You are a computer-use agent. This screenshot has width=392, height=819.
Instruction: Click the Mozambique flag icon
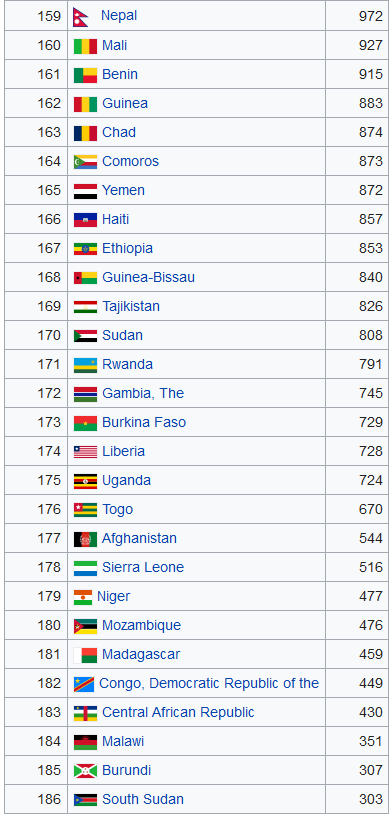coord(85,626)
